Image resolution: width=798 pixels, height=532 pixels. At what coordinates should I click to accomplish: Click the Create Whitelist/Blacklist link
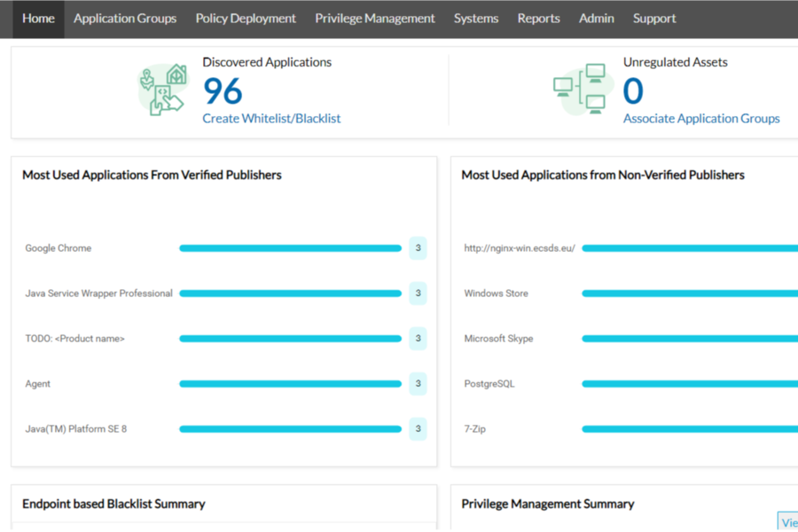[x=271, y=119]
